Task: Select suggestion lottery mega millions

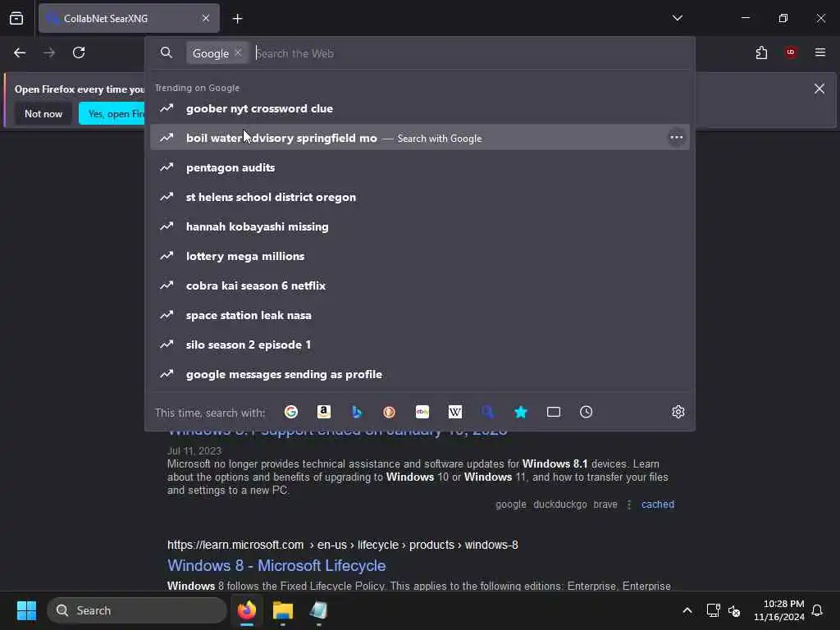Action: coord(419,256)
